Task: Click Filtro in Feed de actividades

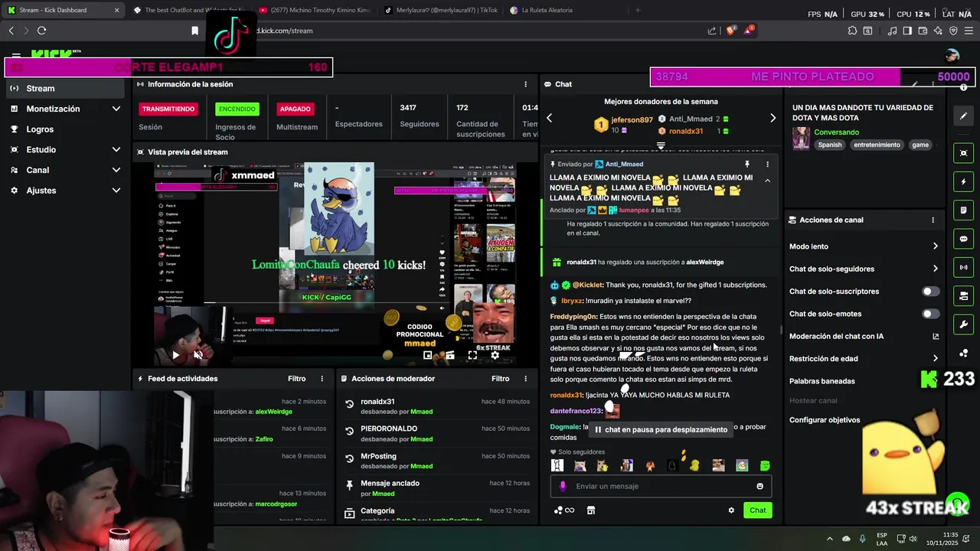Action: coord(296,379)
